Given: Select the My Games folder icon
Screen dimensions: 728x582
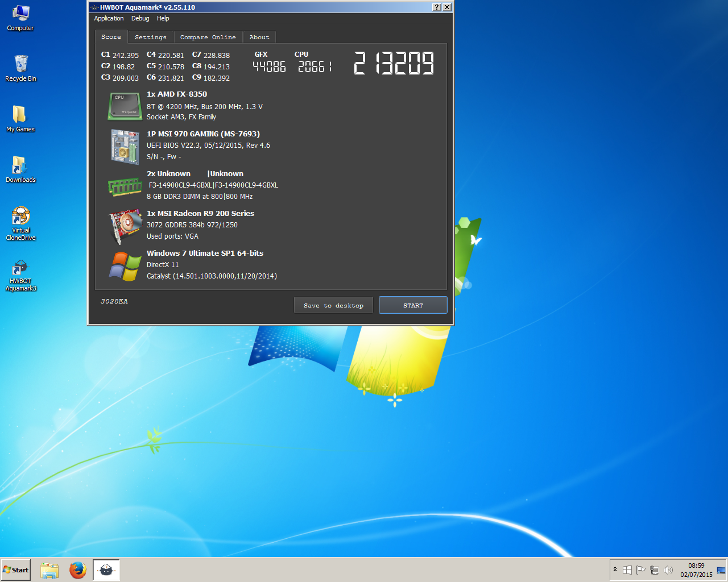Looking at the screenshot, I should [20, 119].
